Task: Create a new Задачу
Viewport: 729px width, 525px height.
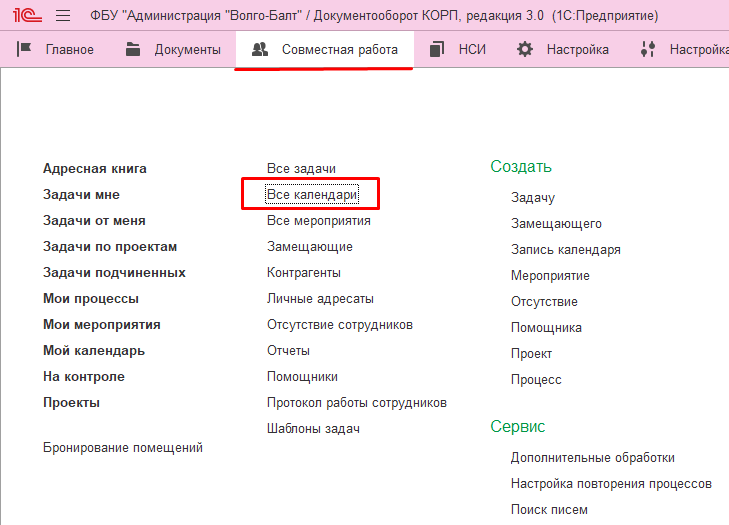Action: (532, 198)
